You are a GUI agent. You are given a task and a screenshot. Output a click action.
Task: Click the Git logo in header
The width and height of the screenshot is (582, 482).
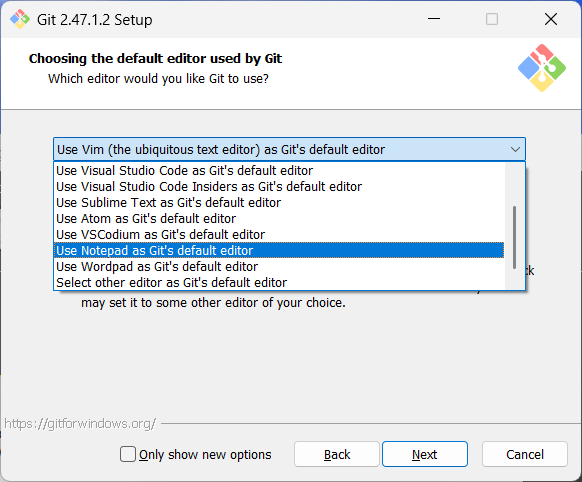pyautogui.click(x=542, y=68)
